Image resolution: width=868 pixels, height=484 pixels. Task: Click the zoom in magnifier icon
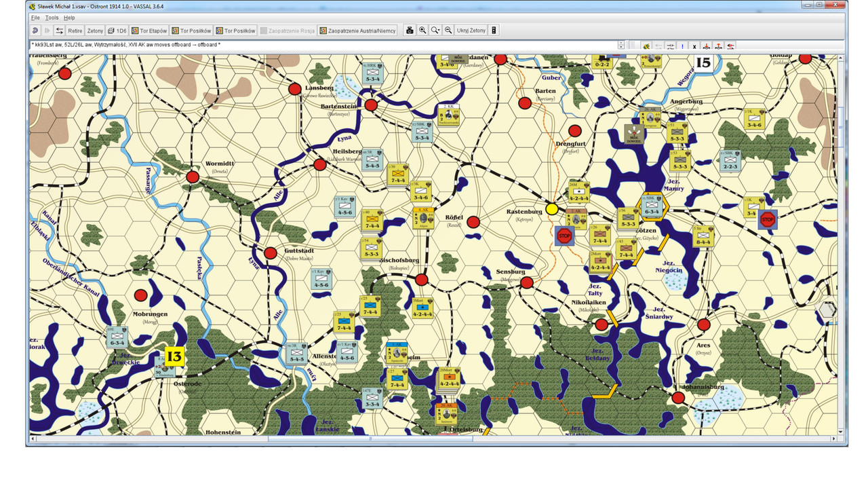422,31
